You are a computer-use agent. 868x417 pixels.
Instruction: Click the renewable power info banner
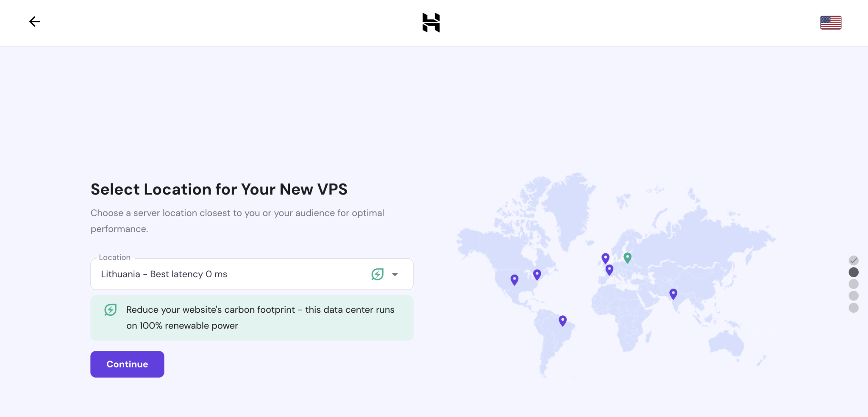coord(251,317)
